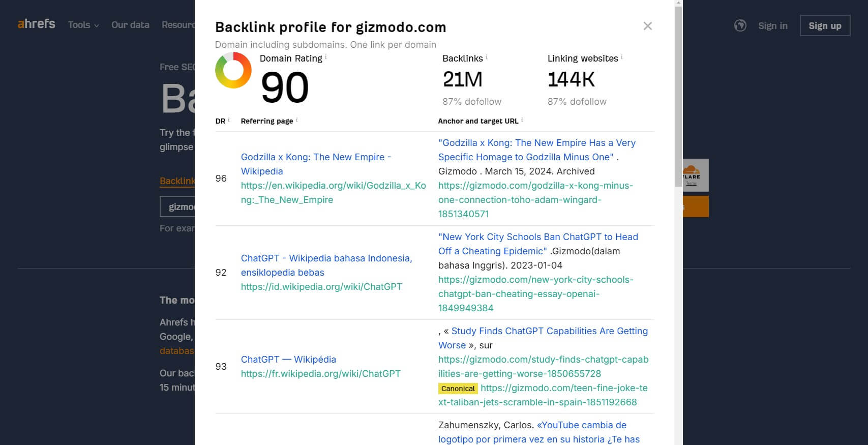Click the yellow Canonical badge
This screenshot has width=868, height=445.
458,389
